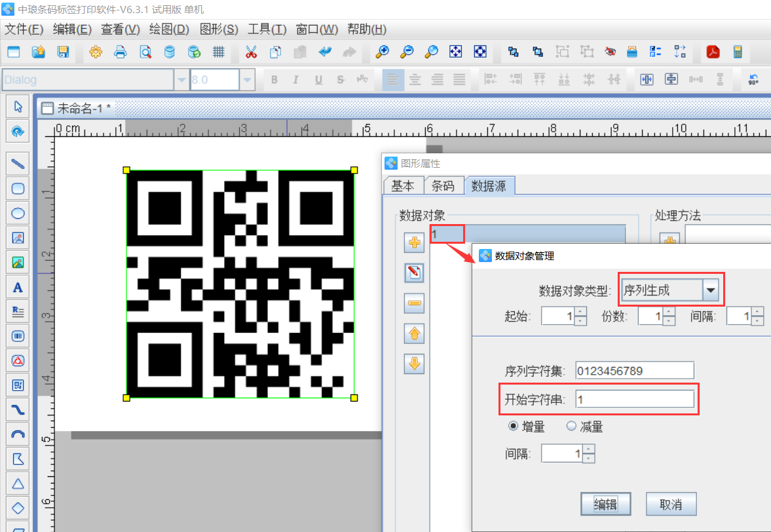The height and width of the screenshot is (532, 771).
Task: Select the ellipse drawing tool
Action: (x=18, y=213)
